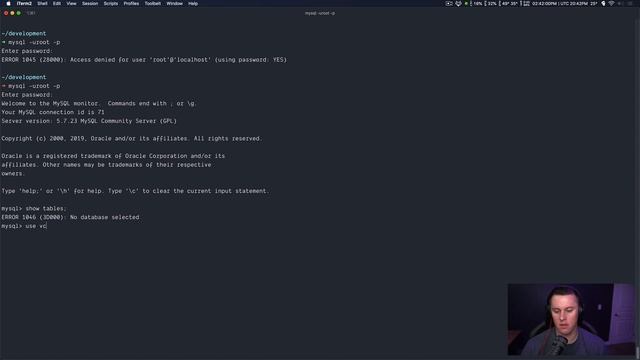The image size is (640, 360).
Task: Open the Toolbelt menu
Action: point(153,3)
